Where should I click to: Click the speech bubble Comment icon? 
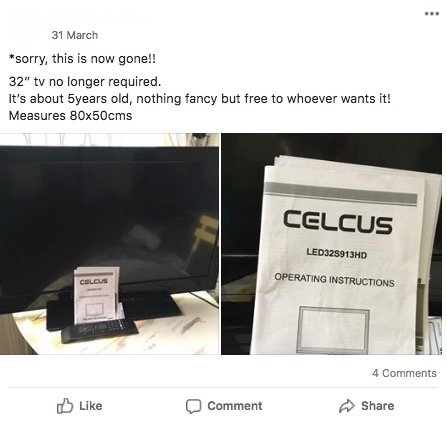[193, 406]
